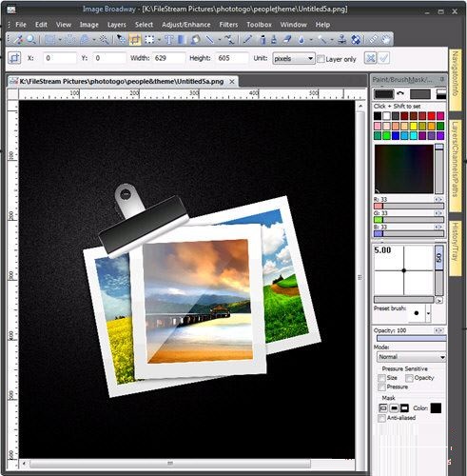Click the Paint/Brush/Mask panel title
Viewport: 467px width, 476px height.
pos(402,79)
